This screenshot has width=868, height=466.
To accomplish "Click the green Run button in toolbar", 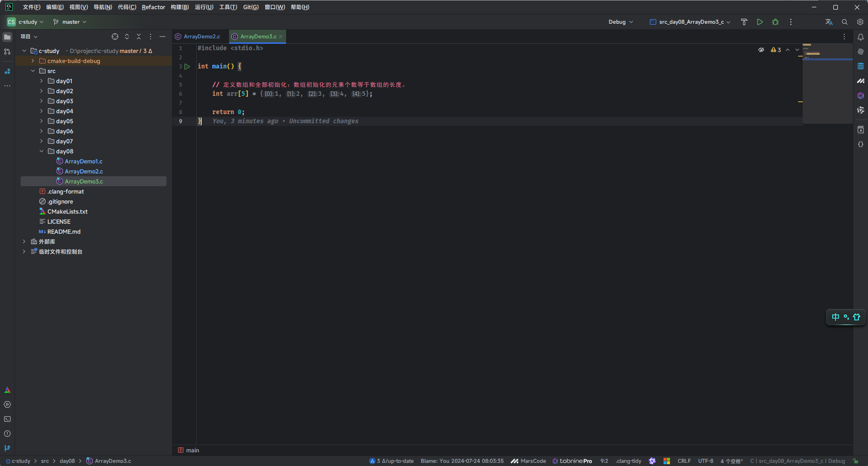I will pyautogui.click(x=760, y=22).
